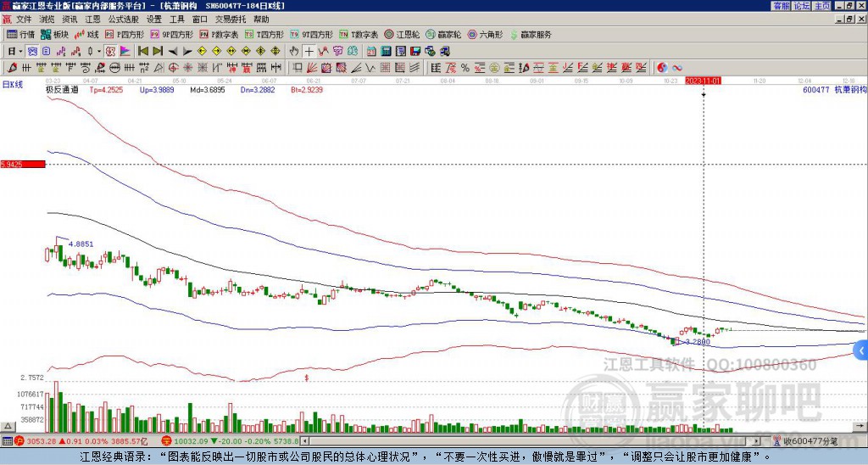
Task: Click the red 5.9425 price marker
Action: 23,164
